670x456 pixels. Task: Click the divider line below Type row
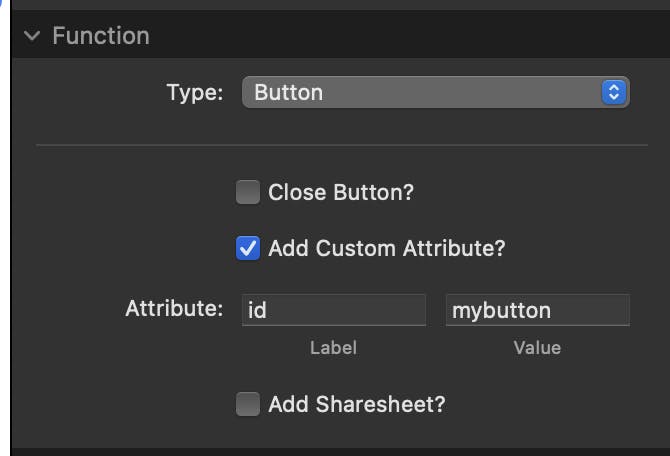(x=340, y=145)
